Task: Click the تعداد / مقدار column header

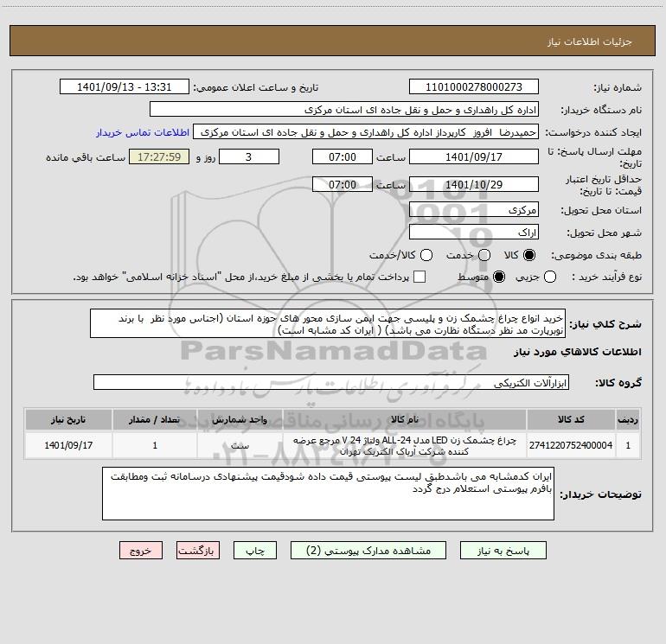Action: [x=155, y=420]
